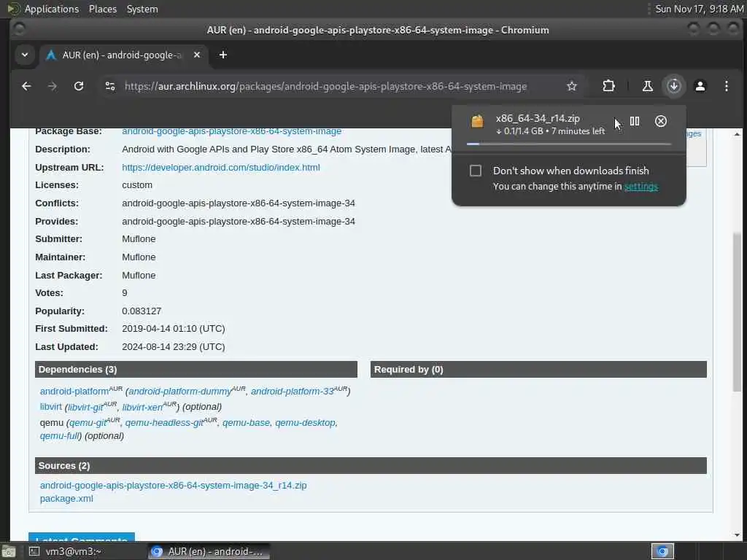Viewport: 747px width, 560px height.
Task: Click the Licenses value custom
Action: click(x=137, y=184)
